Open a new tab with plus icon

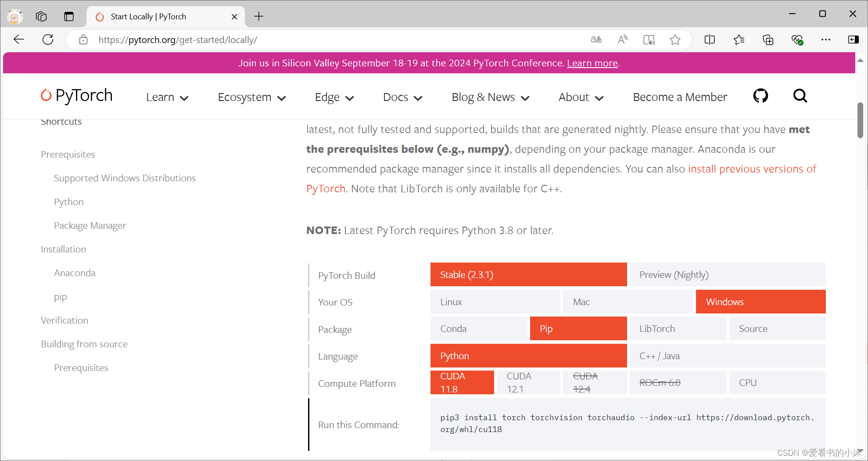[x=259, y=17]
